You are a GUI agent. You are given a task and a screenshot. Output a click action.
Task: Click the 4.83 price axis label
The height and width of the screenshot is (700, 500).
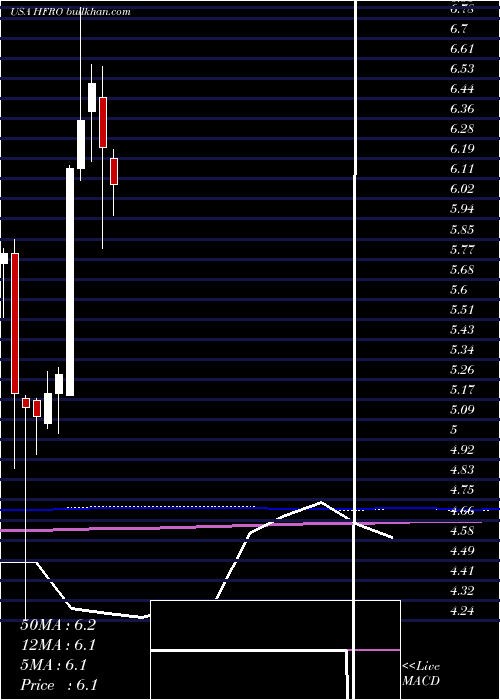[x=462, y=470]
